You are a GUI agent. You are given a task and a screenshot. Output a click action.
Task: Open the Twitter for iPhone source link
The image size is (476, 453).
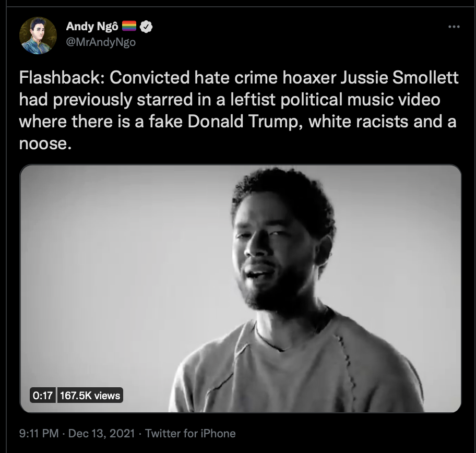coord(191,433)
